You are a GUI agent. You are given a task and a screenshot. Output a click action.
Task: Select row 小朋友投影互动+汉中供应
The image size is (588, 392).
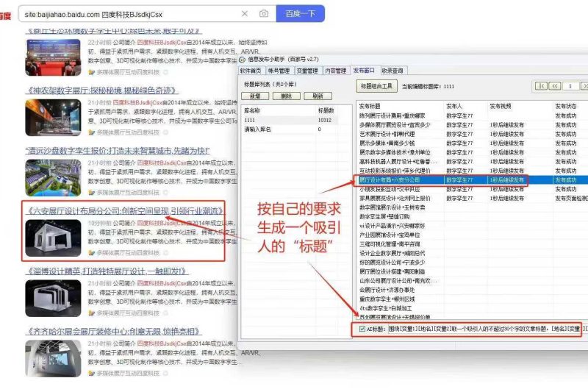473,189
